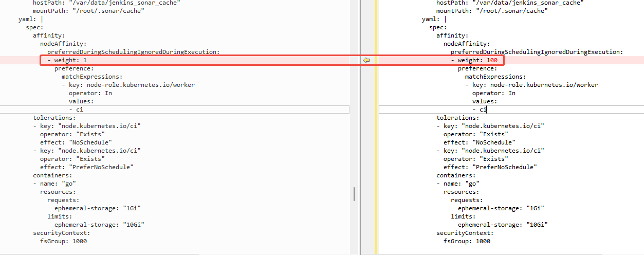Click the left pane's vertical scrollbar thumb

[354, 194]
